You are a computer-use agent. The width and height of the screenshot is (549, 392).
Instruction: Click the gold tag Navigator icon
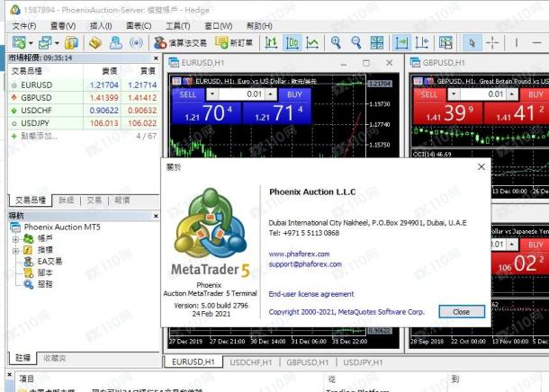click(x=94, y=42)
